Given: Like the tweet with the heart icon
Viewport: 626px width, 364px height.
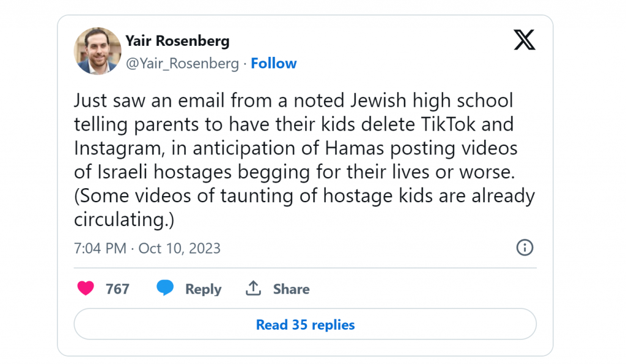Looking at the screenshot, I should (86, 288).
